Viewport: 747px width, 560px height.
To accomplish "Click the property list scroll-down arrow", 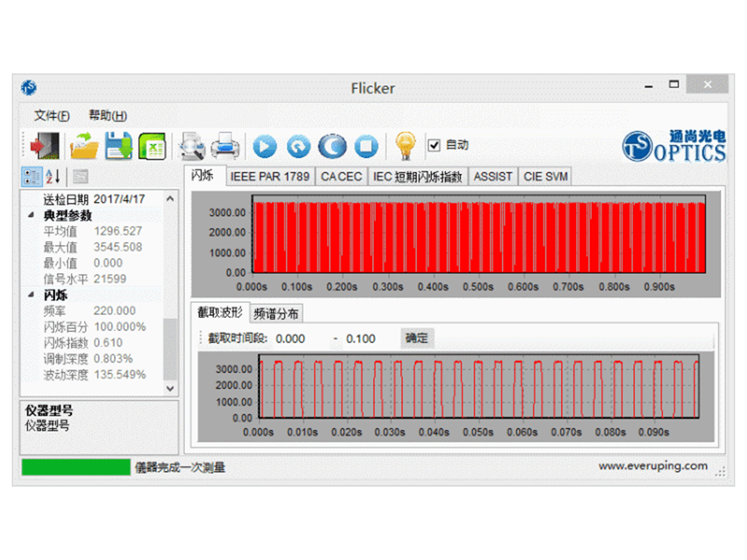I will pos(170,388).
